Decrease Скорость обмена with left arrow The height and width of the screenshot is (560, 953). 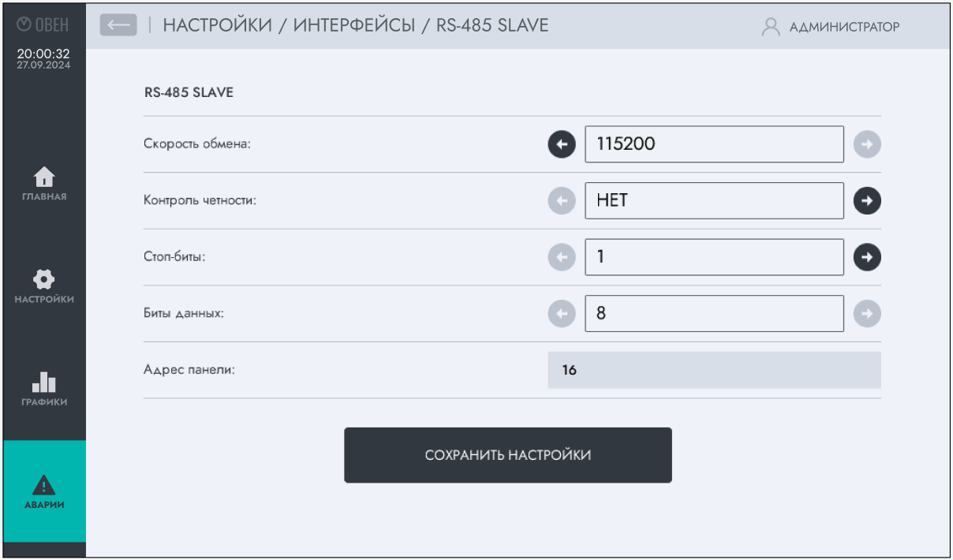pyautogui.click(x=562, y=144)
